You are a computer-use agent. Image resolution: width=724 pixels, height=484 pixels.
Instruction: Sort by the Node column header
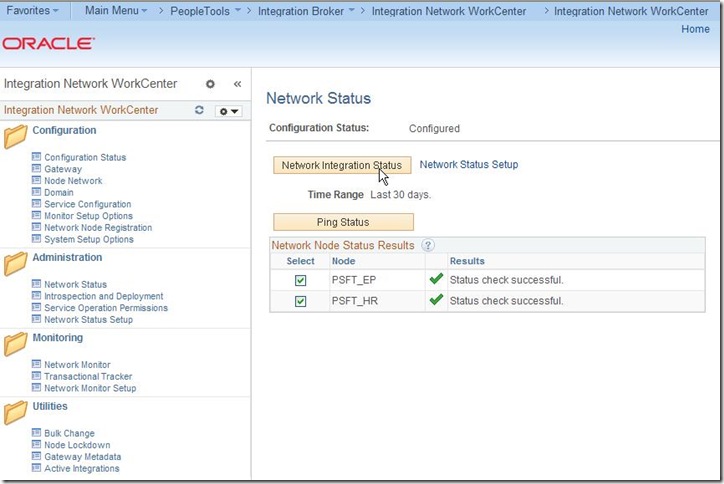pos(344,261)
